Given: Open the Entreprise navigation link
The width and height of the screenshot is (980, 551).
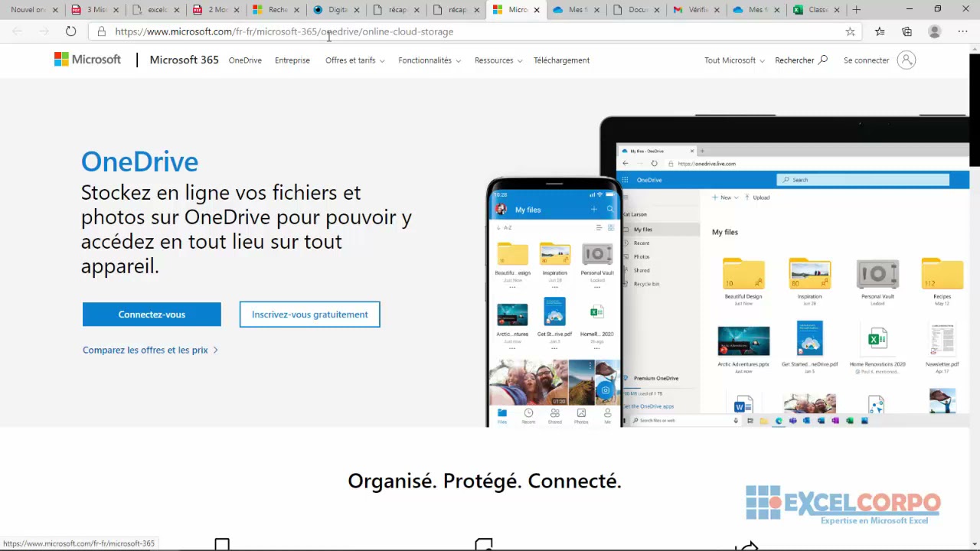Looking at the screenshot, I should point(292,60).
